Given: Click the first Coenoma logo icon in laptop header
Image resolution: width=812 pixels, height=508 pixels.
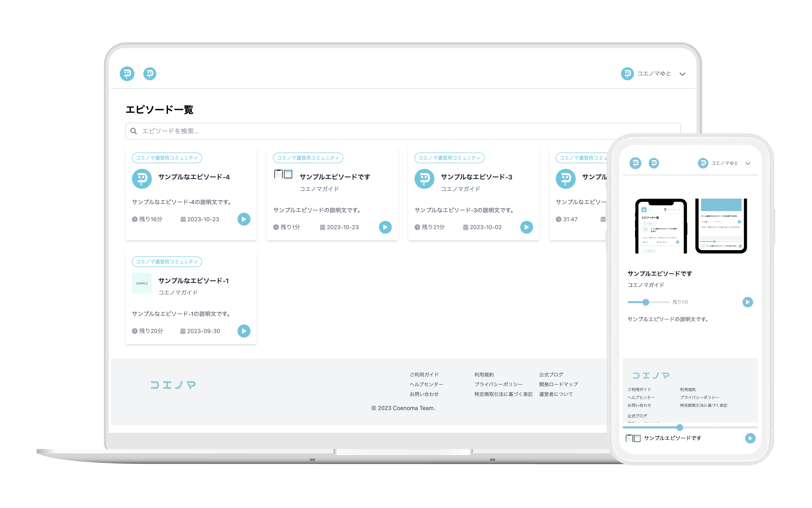Looking at the screenshot, I should (x=127, y=74).
